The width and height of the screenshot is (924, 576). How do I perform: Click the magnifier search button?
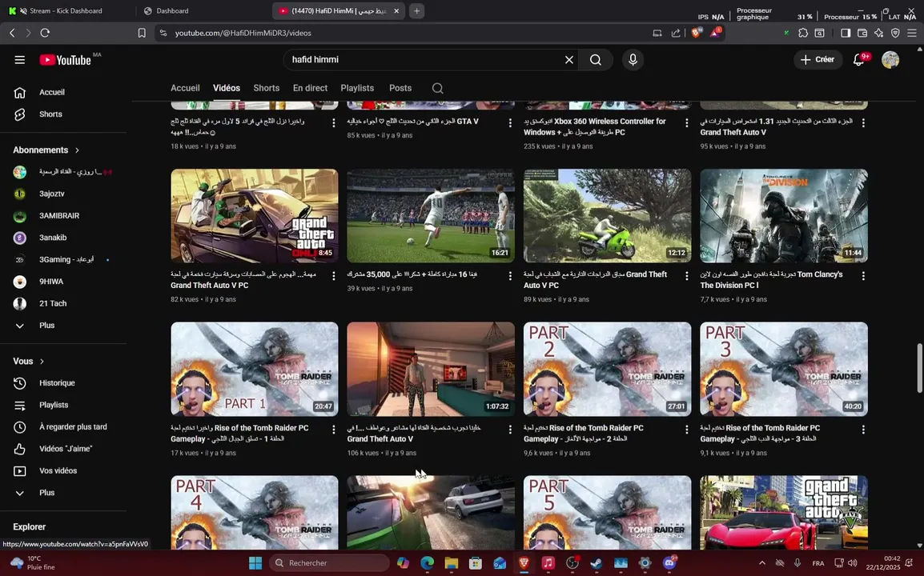(x=596, y=60)
